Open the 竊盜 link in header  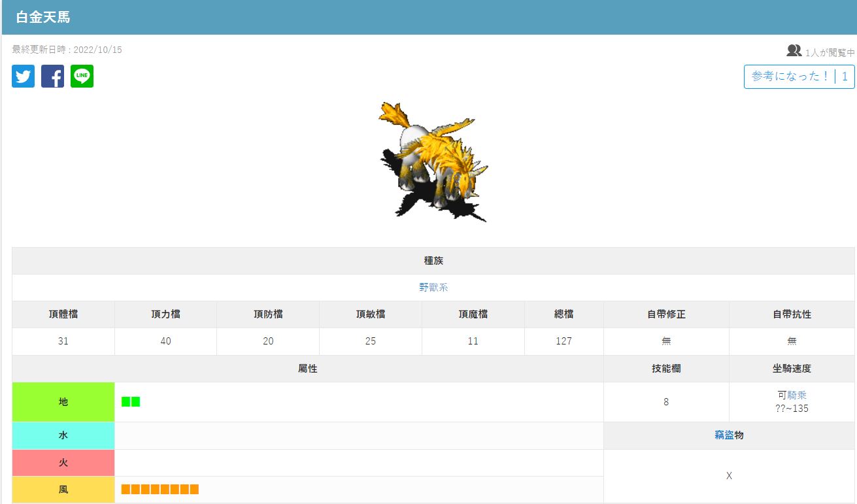coord(724,435)
